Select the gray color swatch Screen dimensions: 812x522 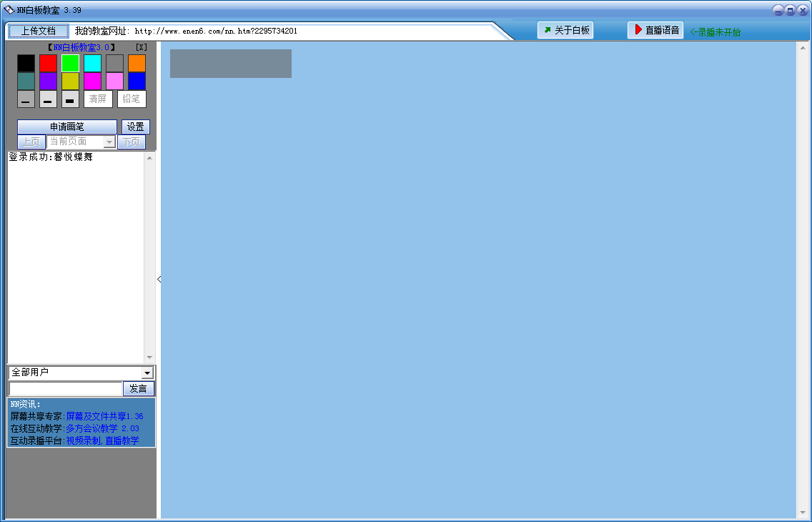coord(115,63)
